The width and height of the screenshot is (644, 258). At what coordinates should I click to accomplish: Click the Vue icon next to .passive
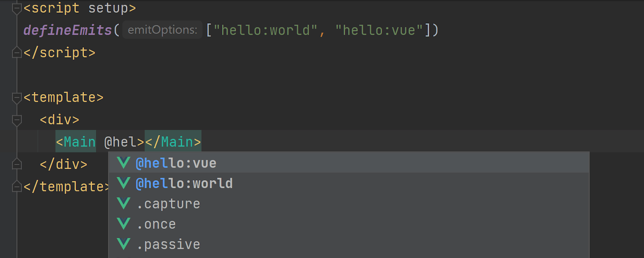point(124,244)
